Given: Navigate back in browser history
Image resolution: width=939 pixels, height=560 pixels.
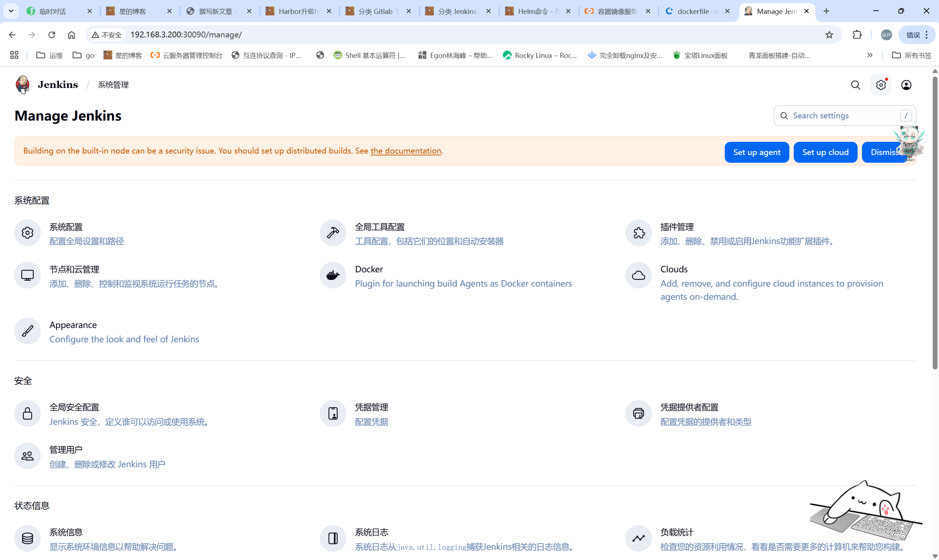Looking at the screenshot, I should pos(12,35).
